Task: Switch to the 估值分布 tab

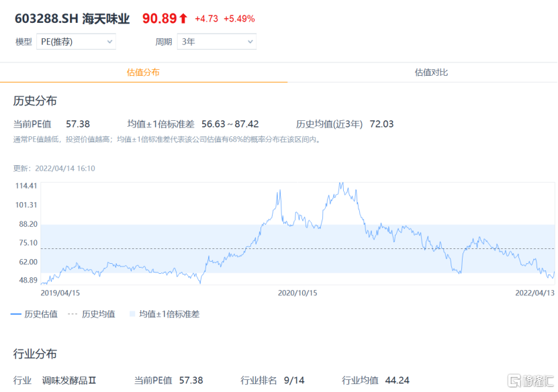Action: point(144,72)
